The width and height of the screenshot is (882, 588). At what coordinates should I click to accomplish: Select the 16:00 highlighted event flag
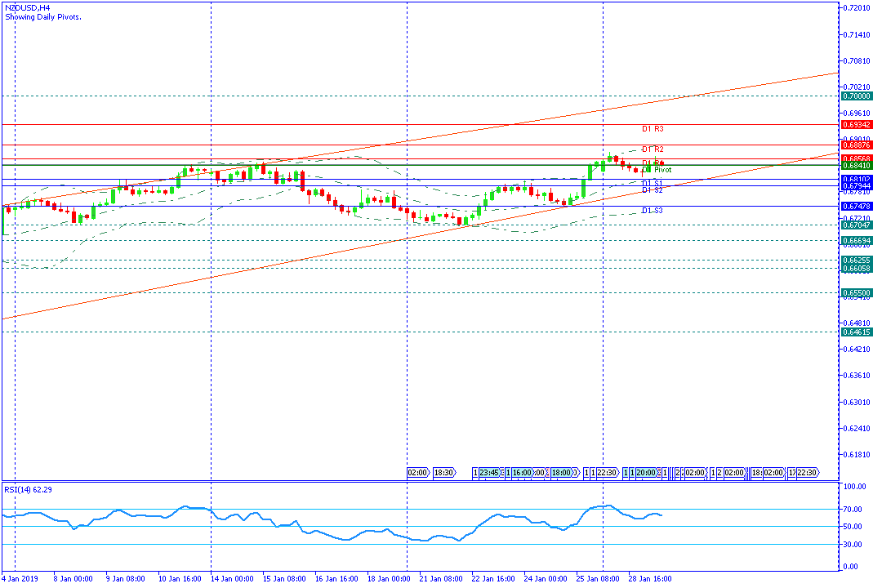(x=521, y=473)
